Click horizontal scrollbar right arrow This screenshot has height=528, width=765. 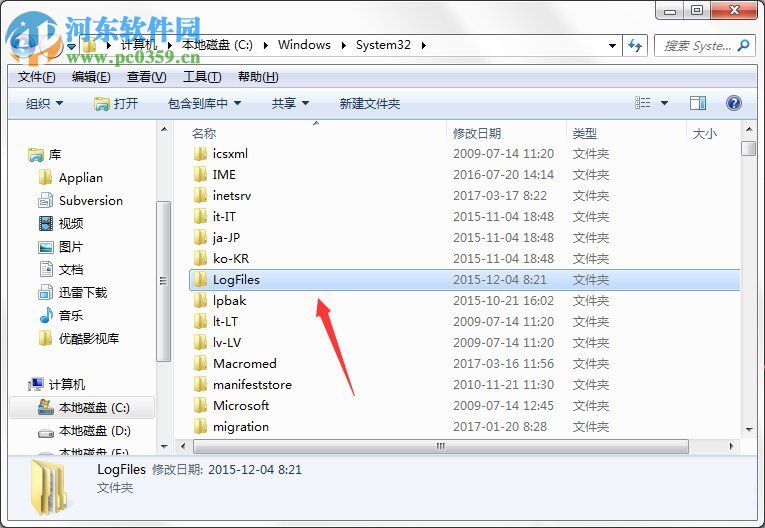coord(731,447)
